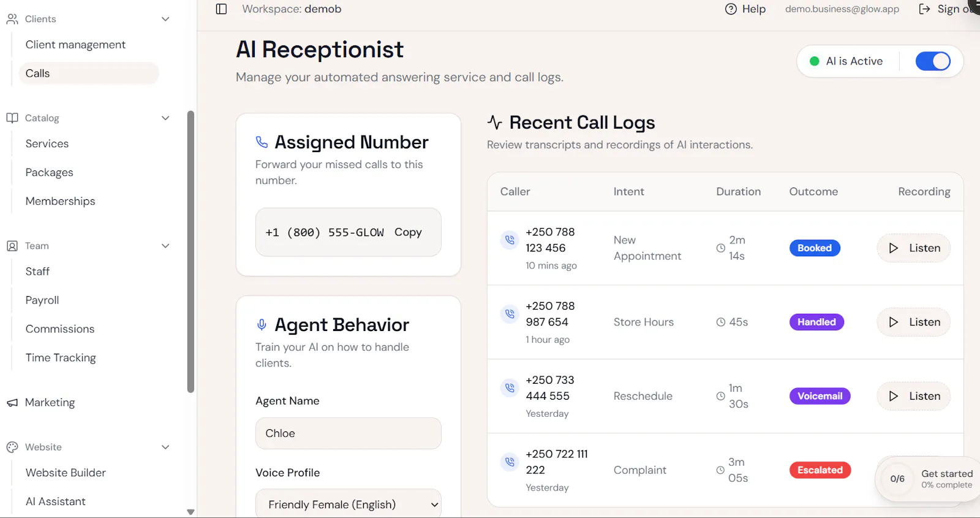Image resolution: width=980 pixels, height=518 pixels.
Task: Click the sidebar vertical scrollbar
Action: coord(190,251)
